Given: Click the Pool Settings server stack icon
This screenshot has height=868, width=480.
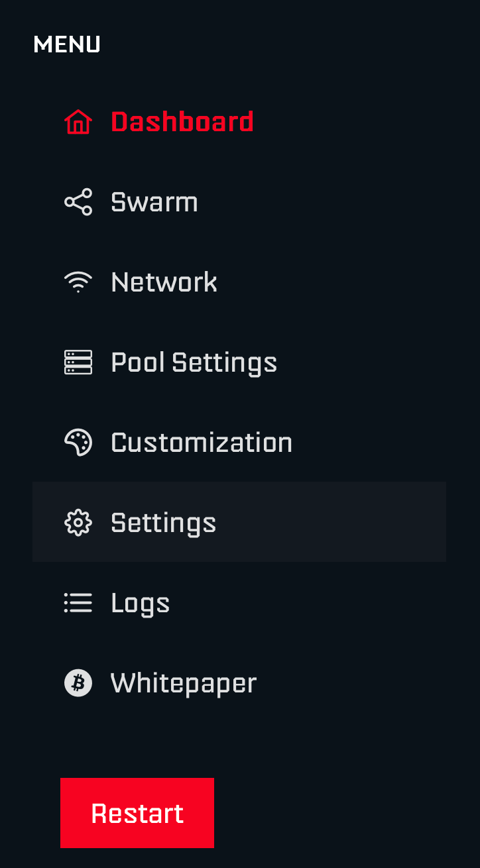Looking at the screenshot, I should click(x=78, y=362).
